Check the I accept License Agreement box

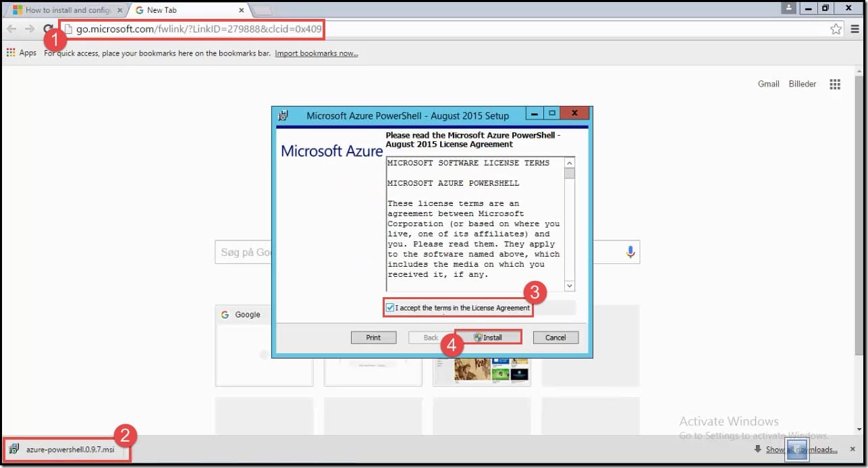[x=389, y=307]
